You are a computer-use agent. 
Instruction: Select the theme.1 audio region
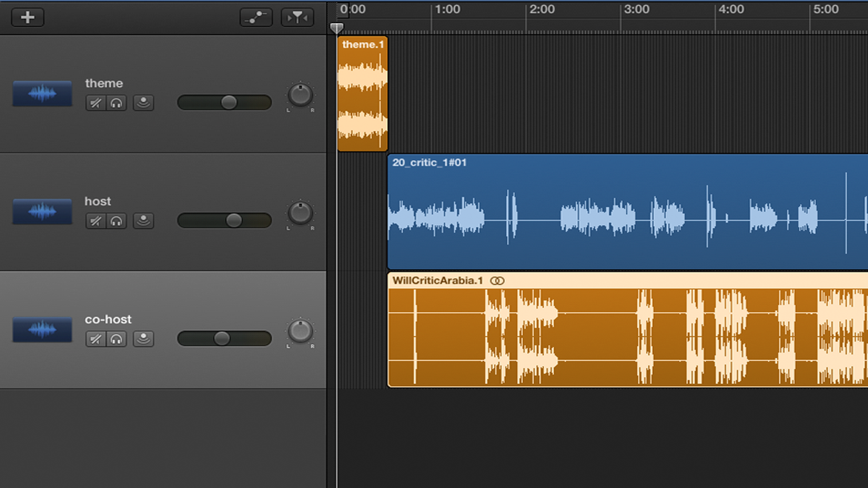[x=362, y=94]
